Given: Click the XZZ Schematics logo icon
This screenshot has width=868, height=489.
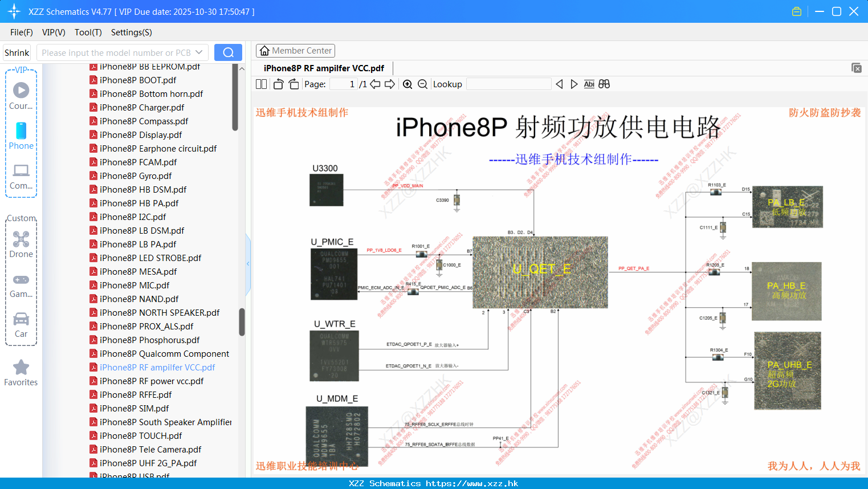Looking at the screenshot, I should click(14, 11).
